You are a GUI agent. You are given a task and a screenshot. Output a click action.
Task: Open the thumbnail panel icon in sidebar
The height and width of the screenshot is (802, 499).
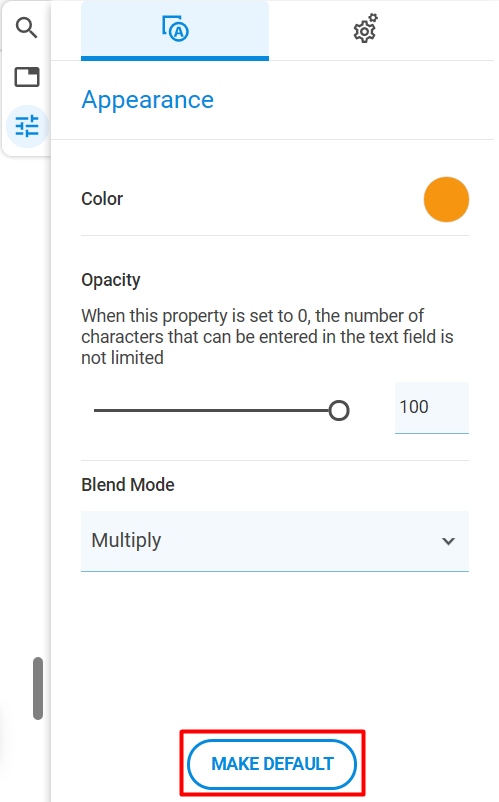point(27,77)
